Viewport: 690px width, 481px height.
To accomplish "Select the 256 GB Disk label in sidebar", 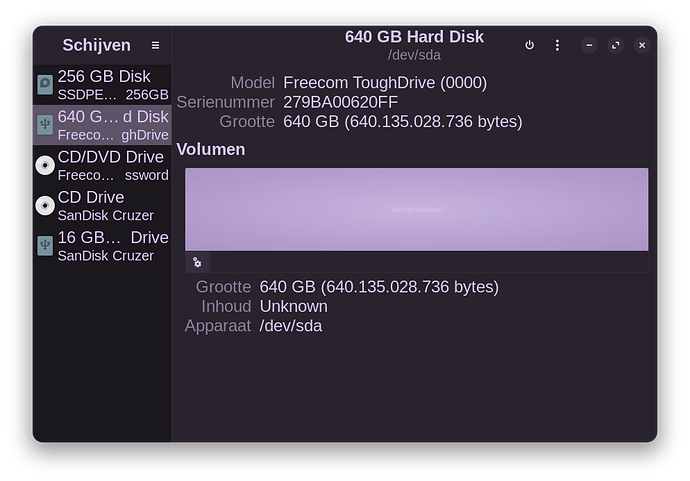I will [104, 76].
